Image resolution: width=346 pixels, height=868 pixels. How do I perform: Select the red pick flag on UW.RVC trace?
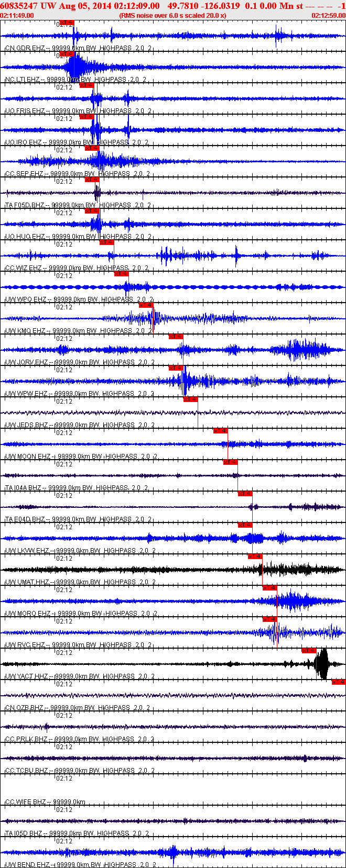tap(269, 619)
